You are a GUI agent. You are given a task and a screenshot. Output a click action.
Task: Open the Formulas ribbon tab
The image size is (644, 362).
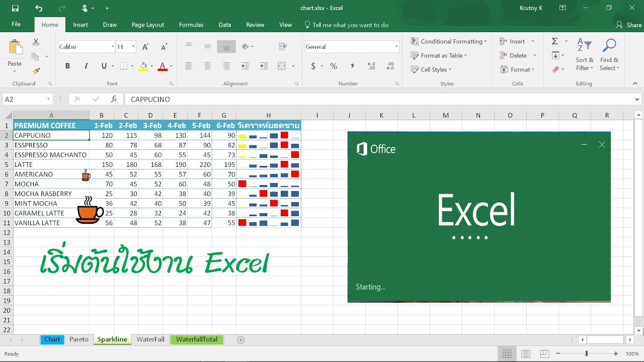click(x=191, y=25)
